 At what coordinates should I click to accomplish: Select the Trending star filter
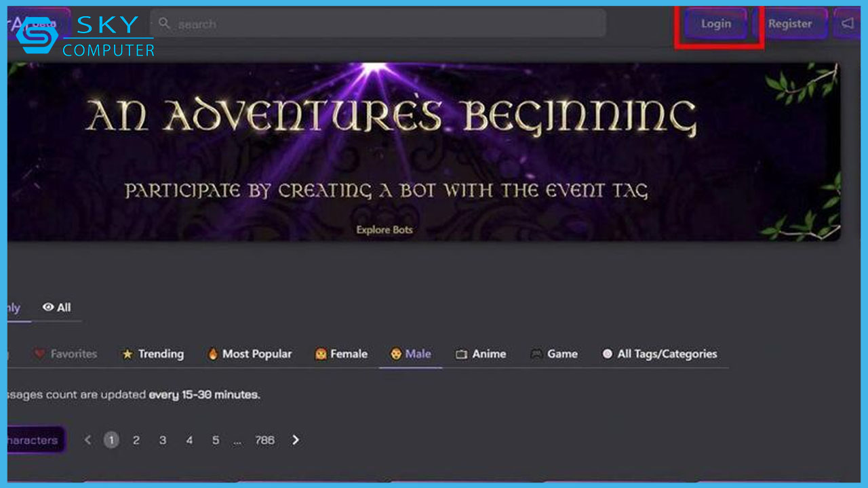pyautogui.click(x=153, y=354)
